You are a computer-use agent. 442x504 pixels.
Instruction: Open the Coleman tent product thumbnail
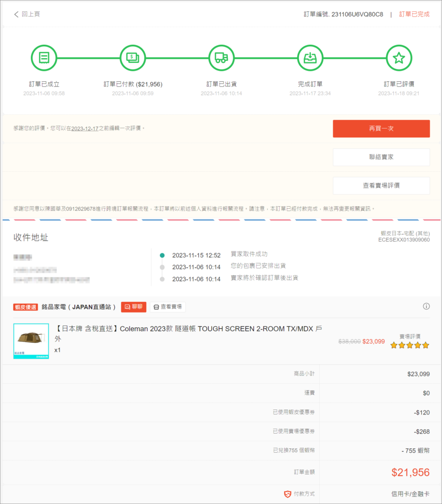click(31, 341)
